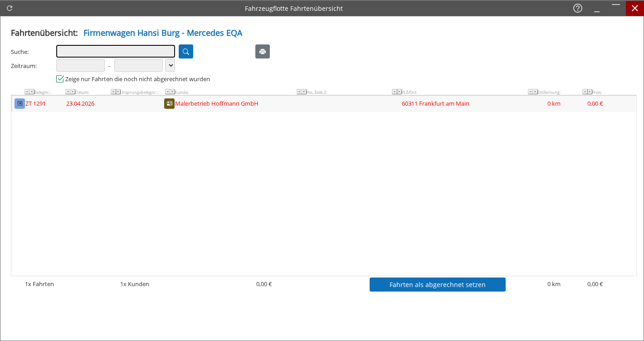Screen dimensions: 644x341
Task: Sort Datum column descending
Action: pyautogui.click(x=73, y=92)
